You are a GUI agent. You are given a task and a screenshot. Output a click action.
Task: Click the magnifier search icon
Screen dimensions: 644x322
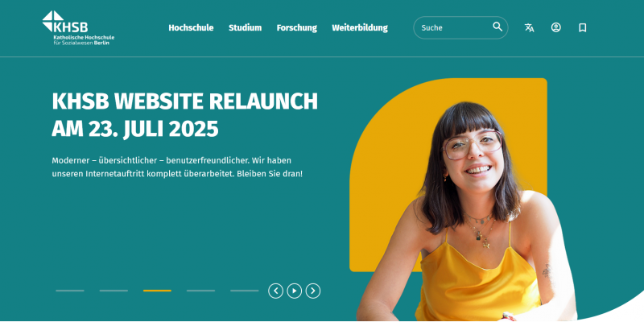click(x=497, y=27)
